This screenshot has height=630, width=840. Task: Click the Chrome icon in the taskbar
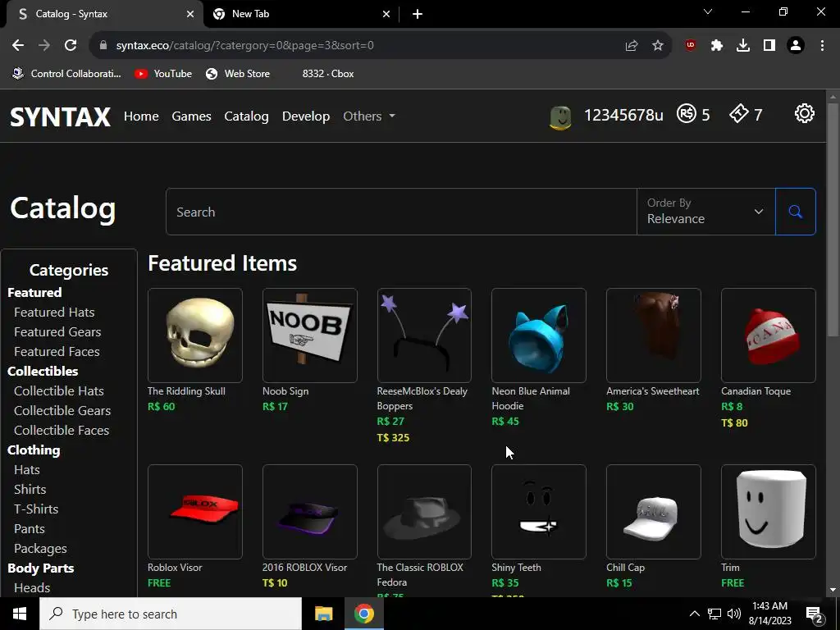tap(363, 614)
